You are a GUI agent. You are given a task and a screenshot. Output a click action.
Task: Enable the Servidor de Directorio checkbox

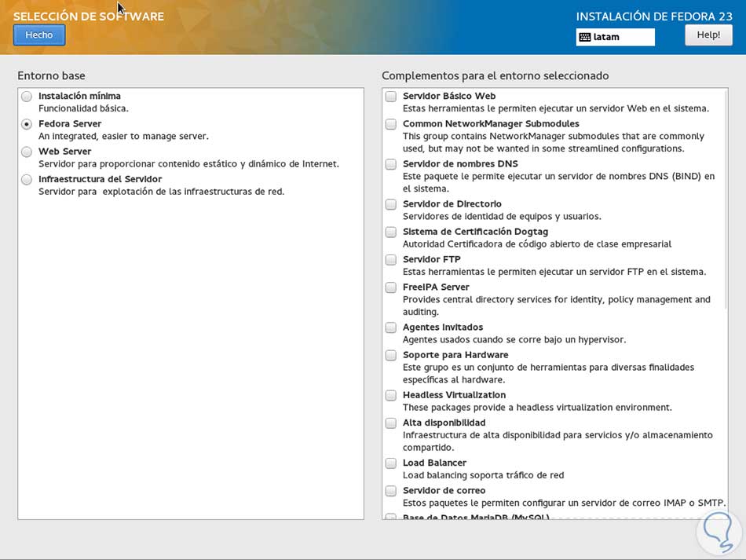click(390, 204)
